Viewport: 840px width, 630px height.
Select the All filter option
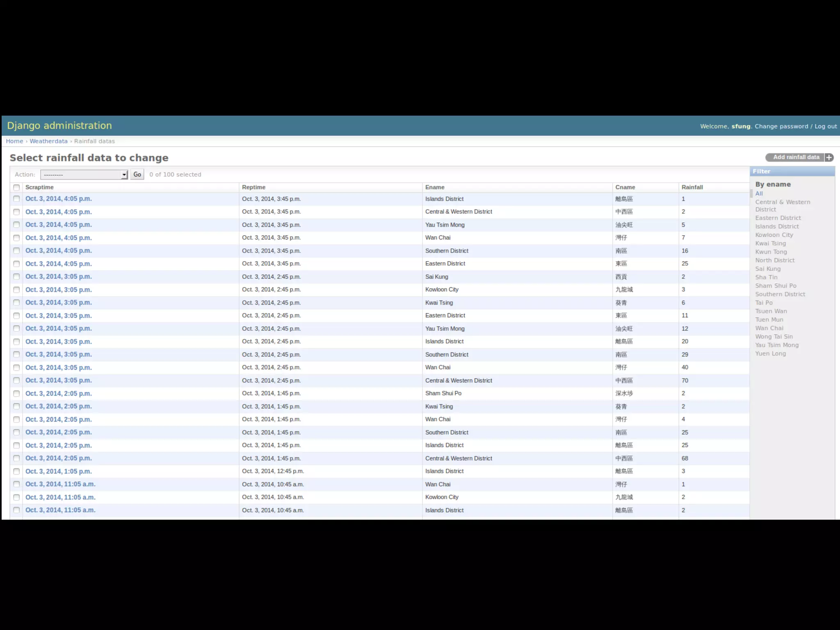[x=759, y=193]
